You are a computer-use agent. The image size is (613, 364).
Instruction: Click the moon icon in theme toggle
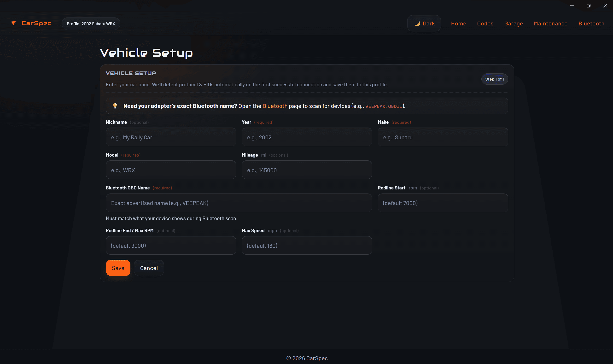[417, 23]
